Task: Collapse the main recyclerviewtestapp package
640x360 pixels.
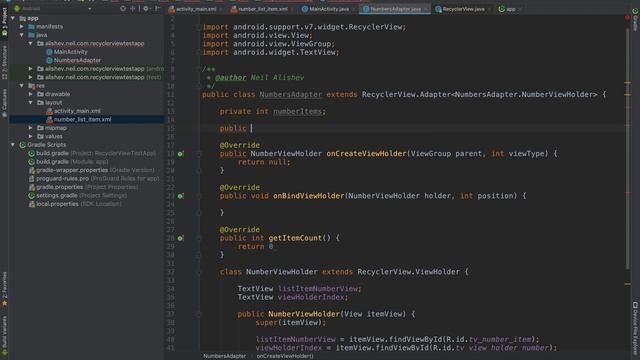Action: (31, 43)
